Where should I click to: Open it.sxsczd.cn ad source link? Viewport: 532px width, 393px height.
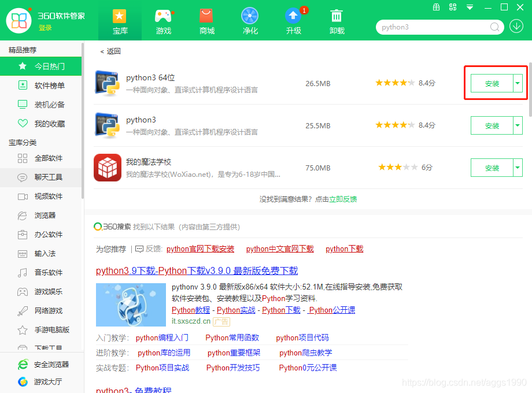[x=191, y=321]
